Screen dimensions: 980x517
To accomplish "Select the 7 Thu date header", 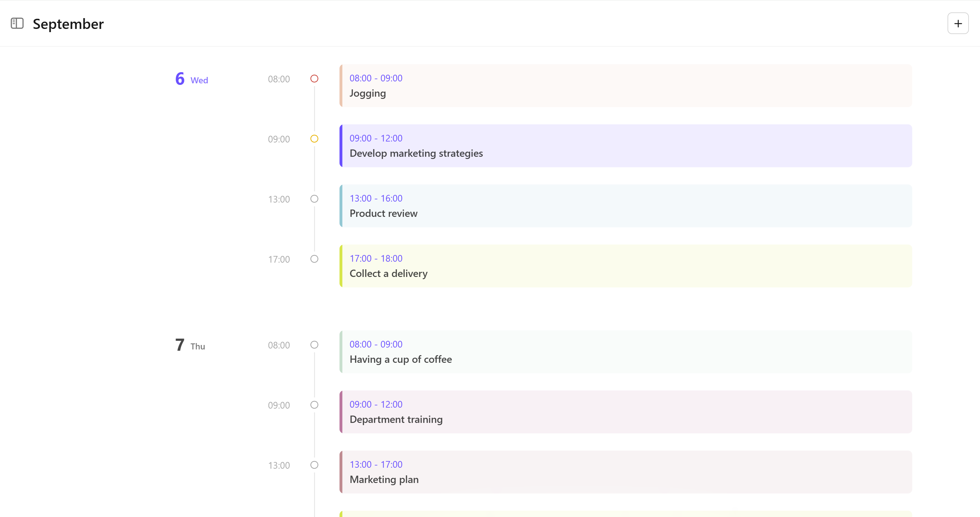I will point(190,345).
